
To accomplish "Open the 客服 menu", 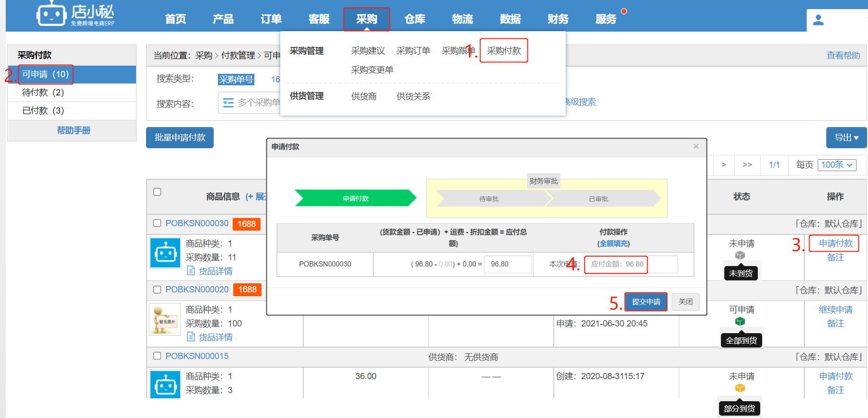I will pos(319,19).
